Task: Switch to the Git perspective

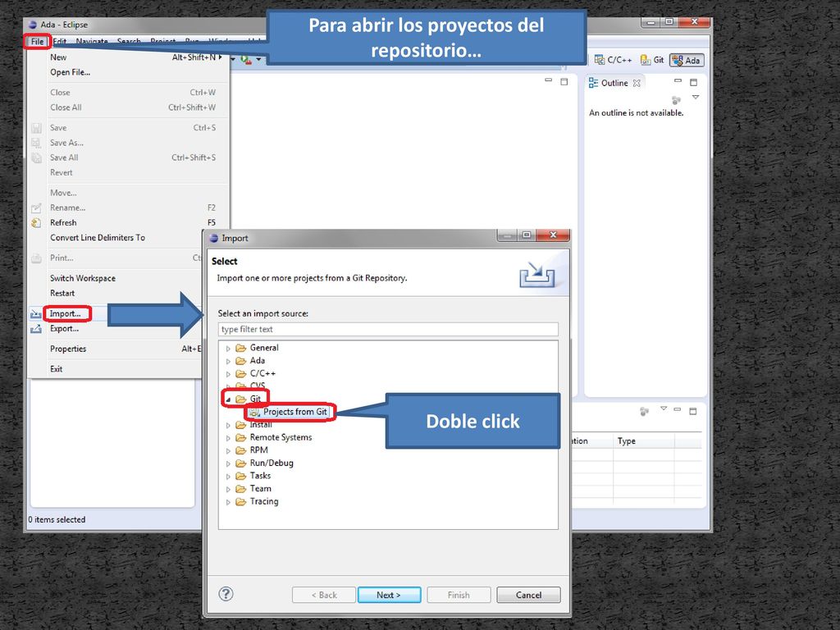Action: 652,60
